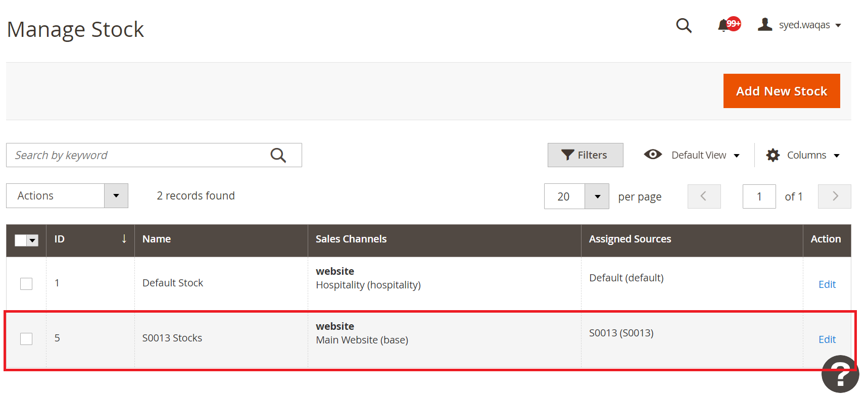This screenshot has width=868, height=397.
Task: Sort by the ID column arrow
Action: 124,239
